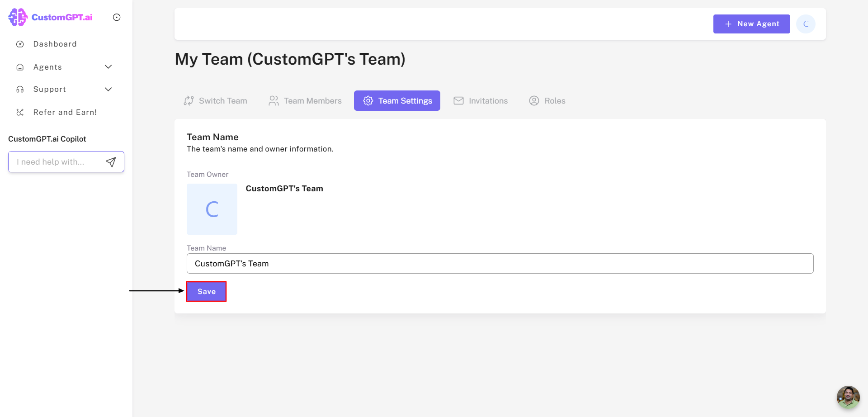Image resolution: width=868 pixels, height=417 pixels.
Task: Expand the Agents menu chevron
Action: (108, 67)
